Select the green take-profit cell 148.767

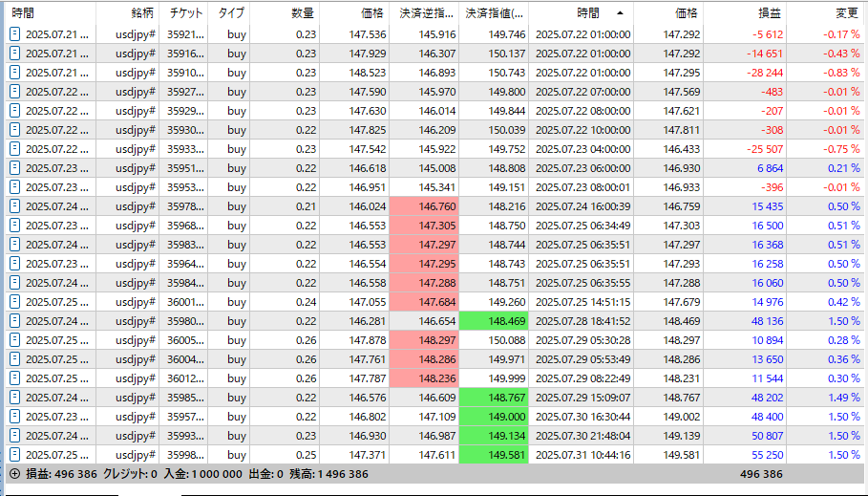[494, 398]
